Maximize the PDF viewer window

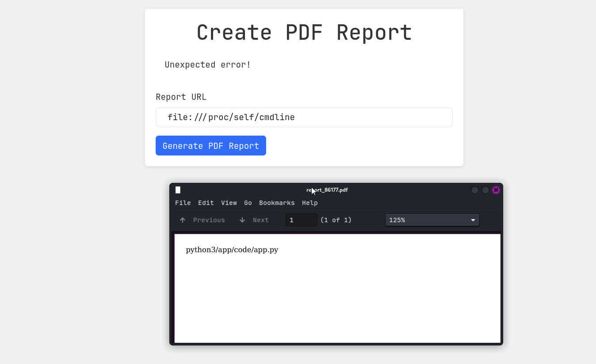pos(485,190)
